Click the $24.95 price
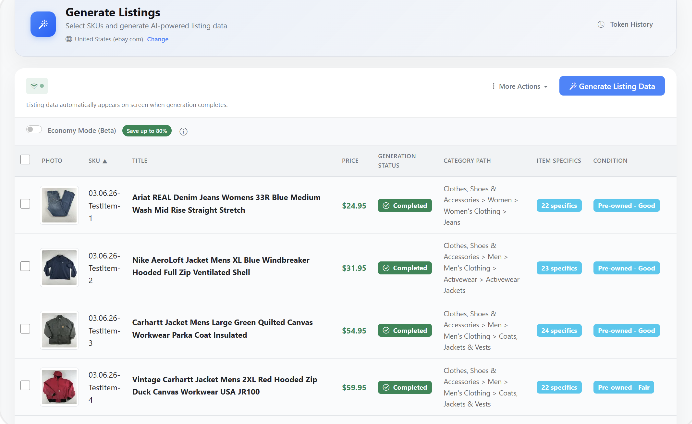This screenshot has height=424, width=692. click(x=354, y=206)
